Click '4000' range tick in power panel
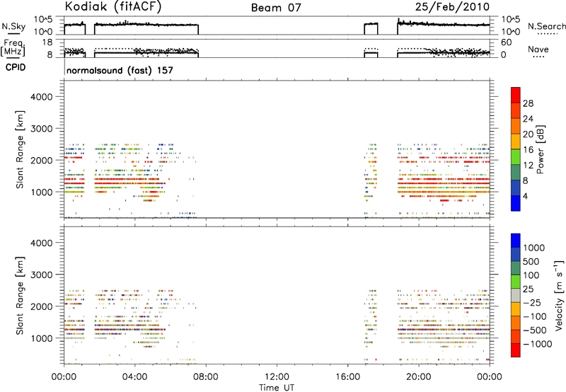Image resolution: width=566 pixels, height=392 pixels. pyautogui.click(x=41, y=97)
